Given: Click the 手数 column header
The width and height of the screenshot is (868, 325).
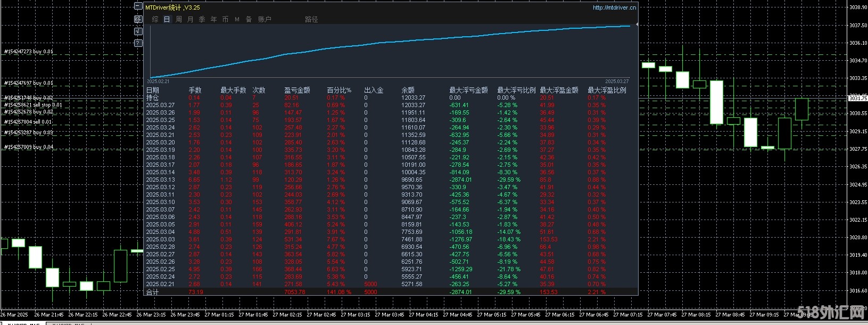Looking at the screenshot, I should coord(195,90).
